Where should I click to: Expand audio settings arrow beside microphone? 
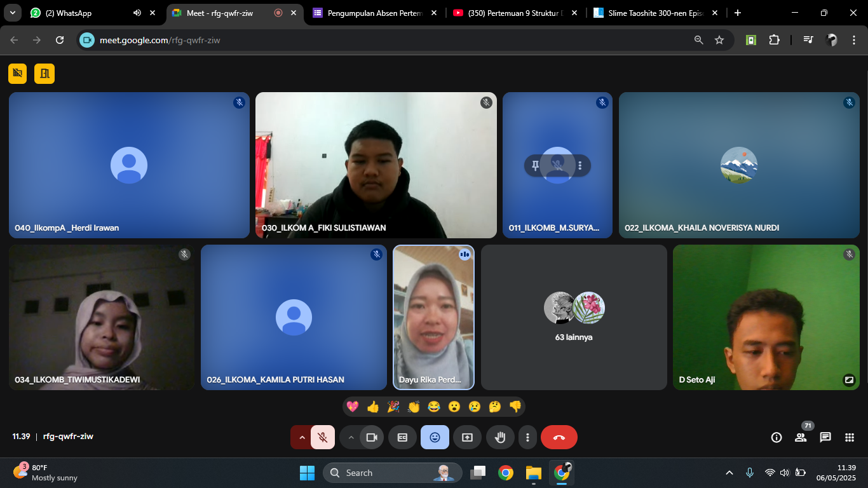click(x=302, y=437)
